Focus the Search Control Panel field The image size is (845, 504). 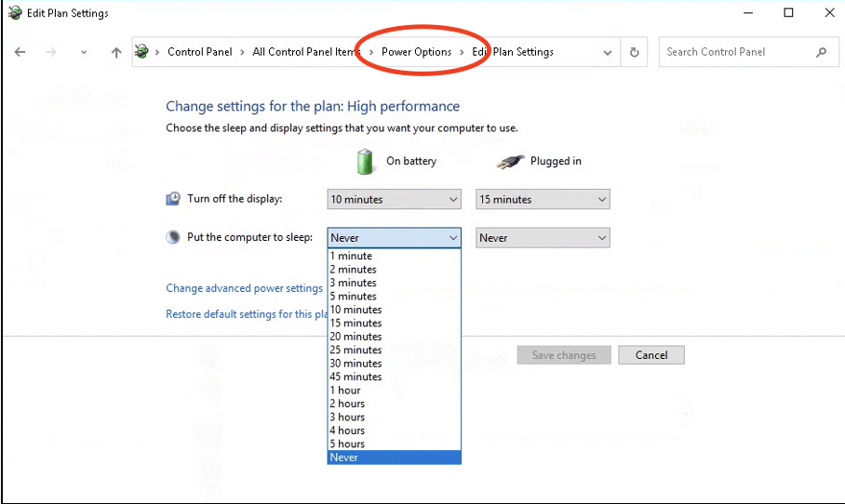(x=748, y=52)
